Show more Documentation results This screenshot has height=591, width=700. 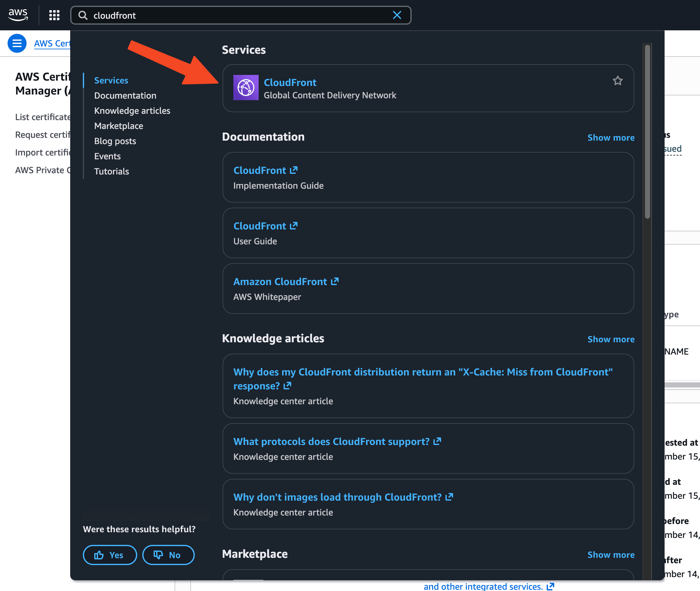611,138
